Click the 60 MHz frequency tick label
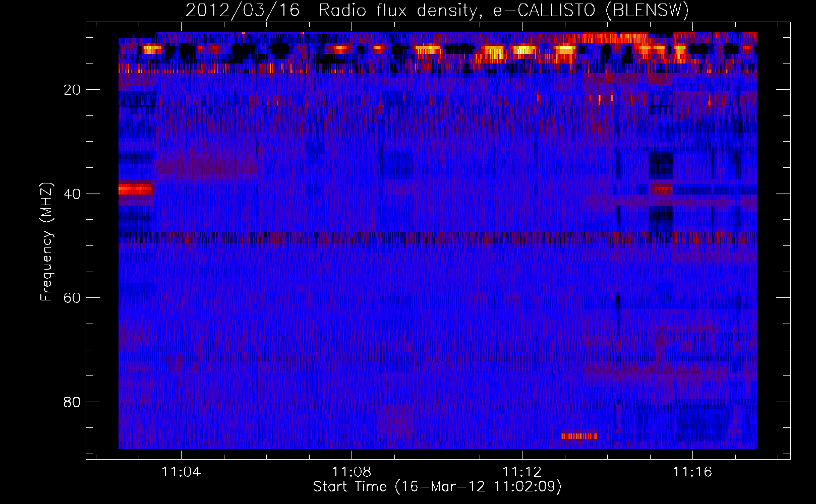Viewport: 816px width, 504px height. (72, 298)
